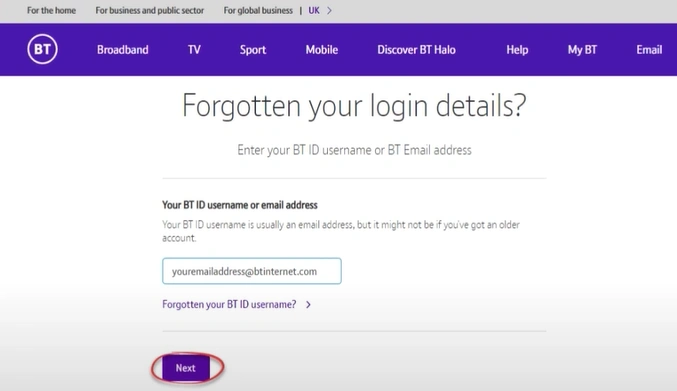Follow Forgotten your BT ID username link

pyautogui.click(x=229, y=305)
